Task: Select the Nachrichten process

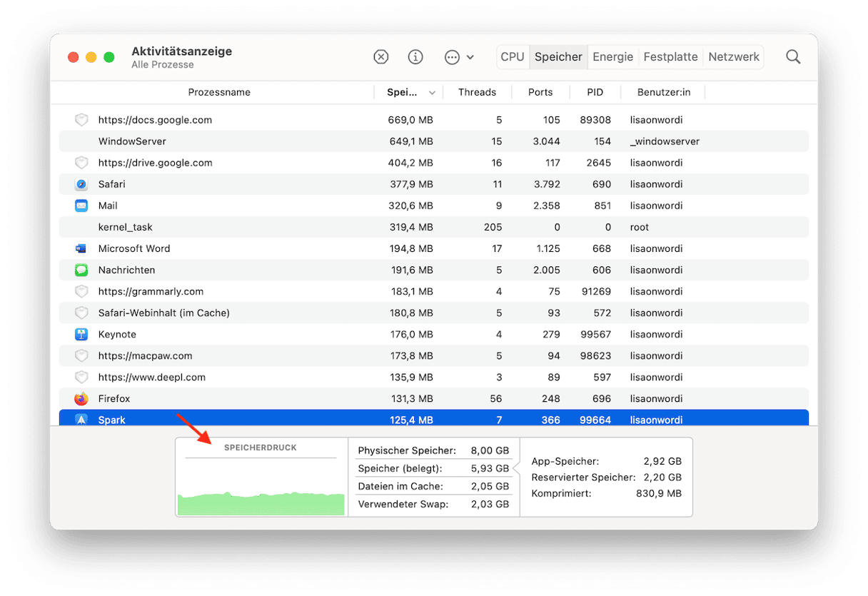Action: point(127,270)
